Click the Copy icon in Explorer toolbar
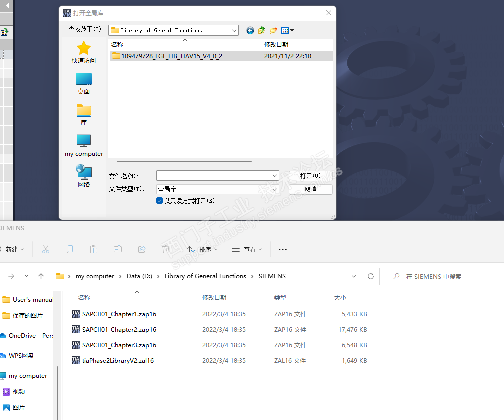The height and width of the screenshot is (420, 504). [x=70, y=249]
